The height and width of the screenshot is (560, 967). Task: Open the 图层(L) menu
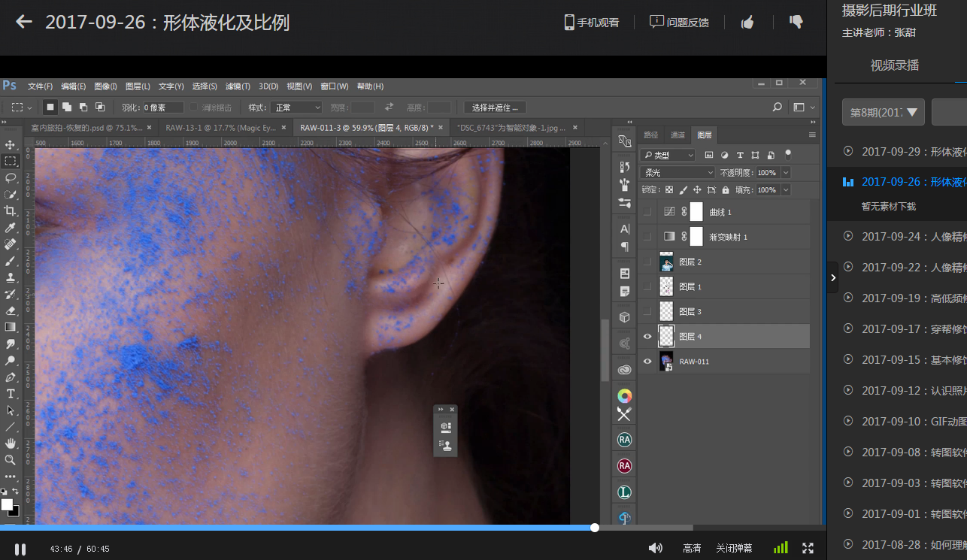click(x=138, y=86)
